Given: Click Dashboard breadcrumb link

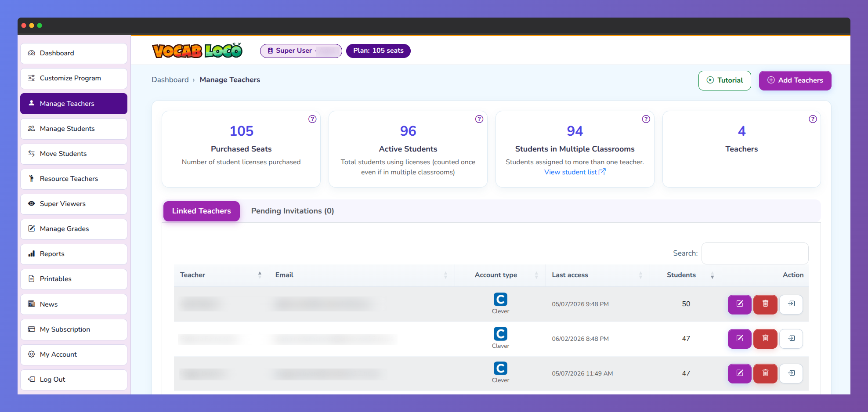Looking at the screenshot, I should (170, 80).
